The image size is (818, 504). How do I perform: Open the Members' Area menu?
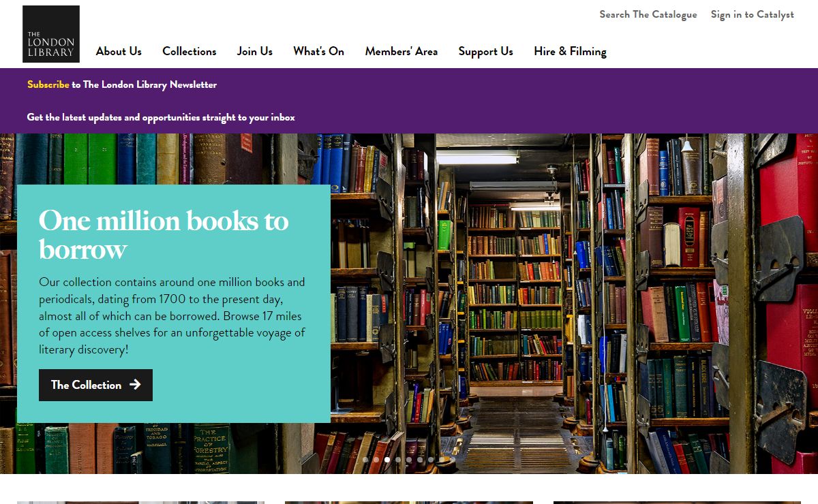coord(402,51)
